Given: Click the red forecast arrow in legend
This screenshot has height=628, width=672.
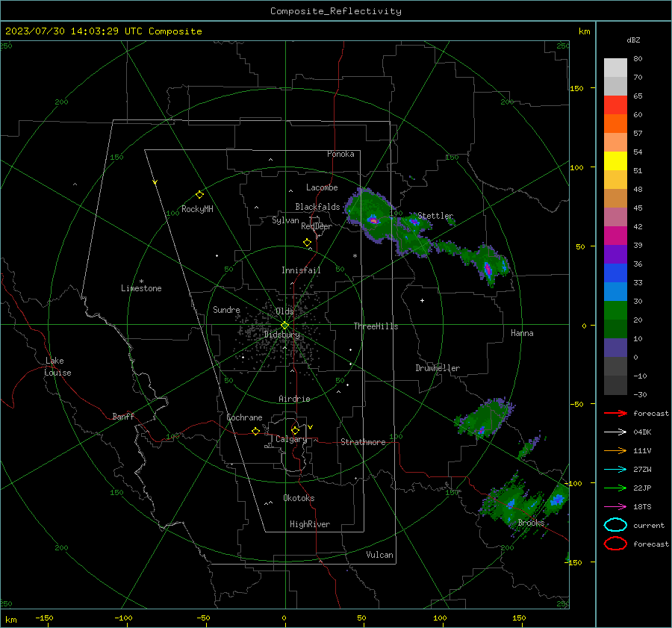Looking at the screenshot, I should click(x=615, y=413).
